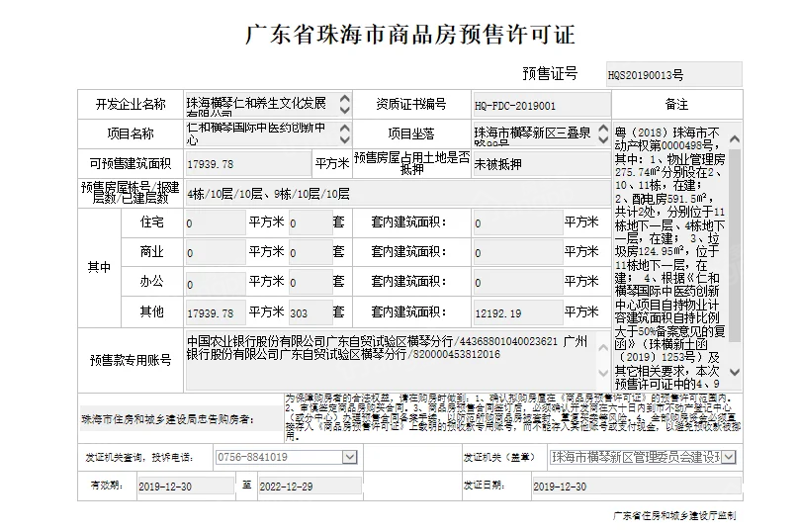799x532 pixels.
Task: Click the 其他 inner area field 12192.19
Action: [518, 312]
